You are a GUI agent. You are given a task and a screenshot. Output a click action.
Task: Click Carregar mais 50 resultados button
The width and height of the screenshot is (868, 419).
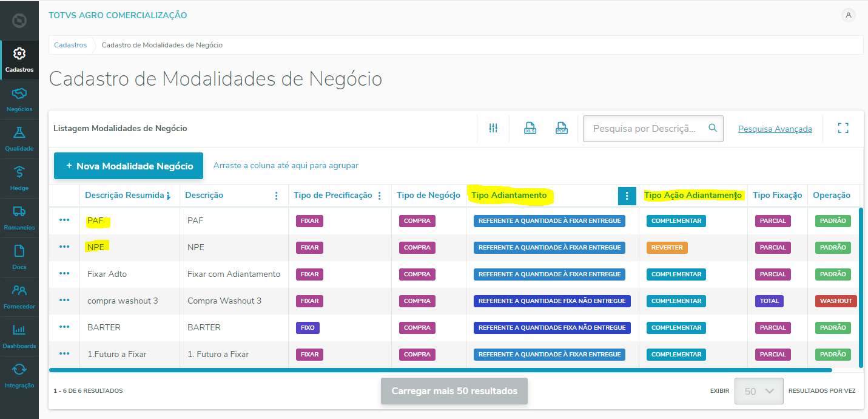pos(454,391)
